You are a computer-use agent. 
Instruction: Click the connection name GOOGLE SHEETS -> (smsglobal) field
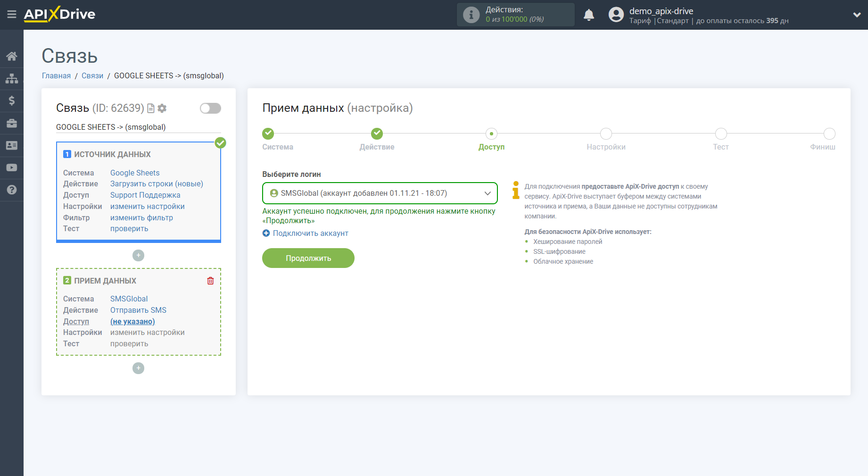point(139,127)
